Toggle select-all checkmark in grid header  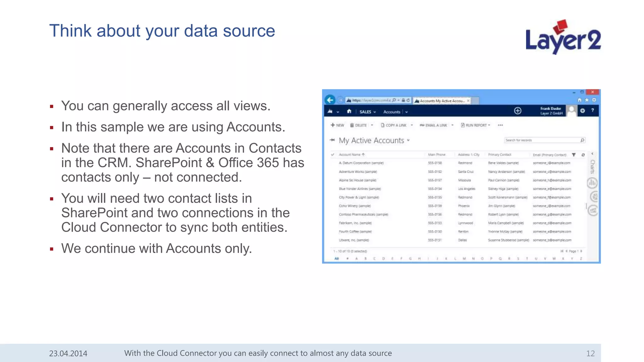(333, 155)
